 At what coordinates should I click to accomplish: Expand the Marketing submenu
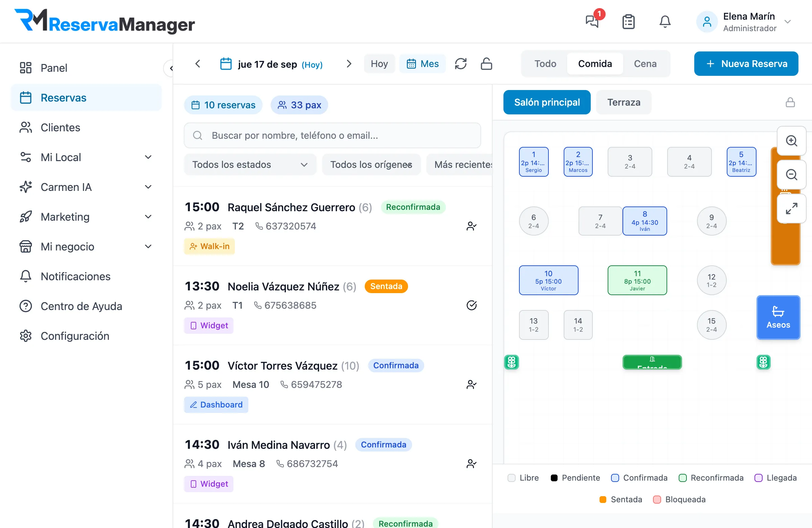coord(148,217)
